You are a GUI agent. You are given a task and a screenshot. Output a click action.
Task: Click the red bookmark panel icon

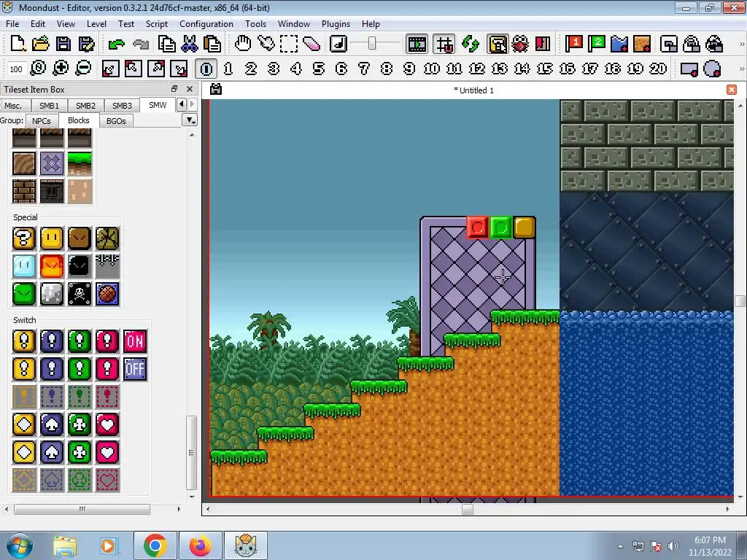point(543,44)
